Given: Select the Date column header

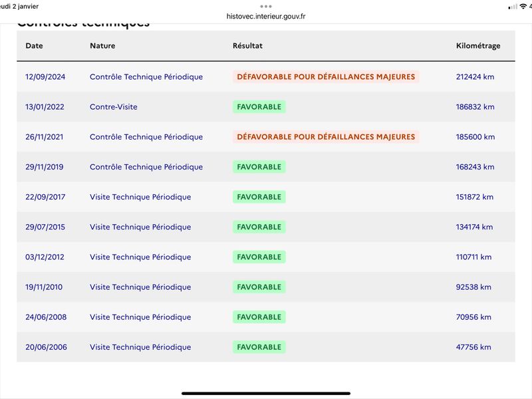Looking at the screenshot, I should [34, 46].
